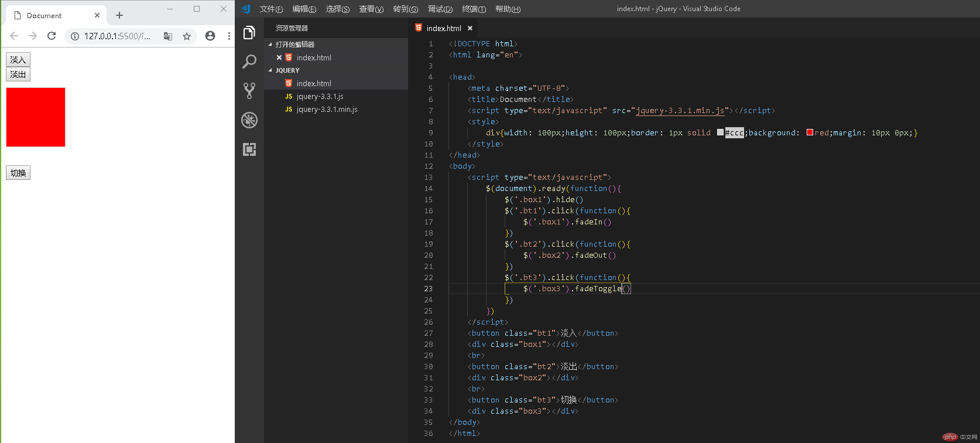Image resolution: width=980 pixels, height=443 pixels.
Task: Close the index.html editor tab
Action: 470,28
